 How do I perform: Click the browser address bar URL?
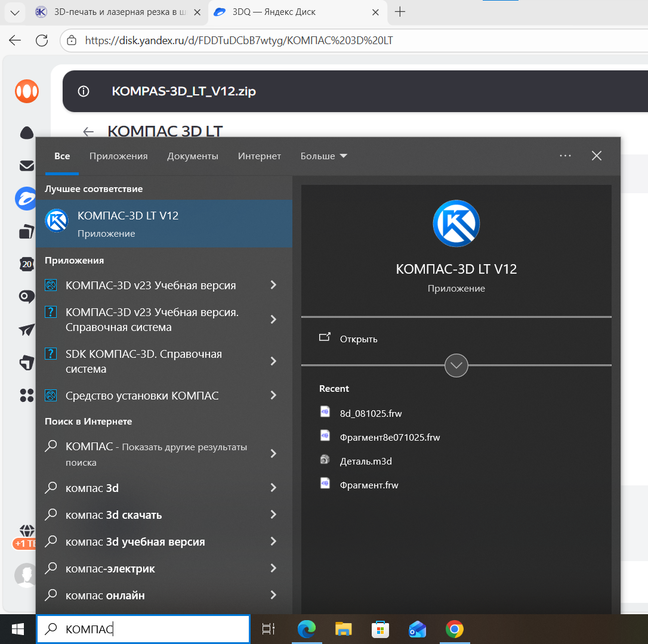click(239, 41)
